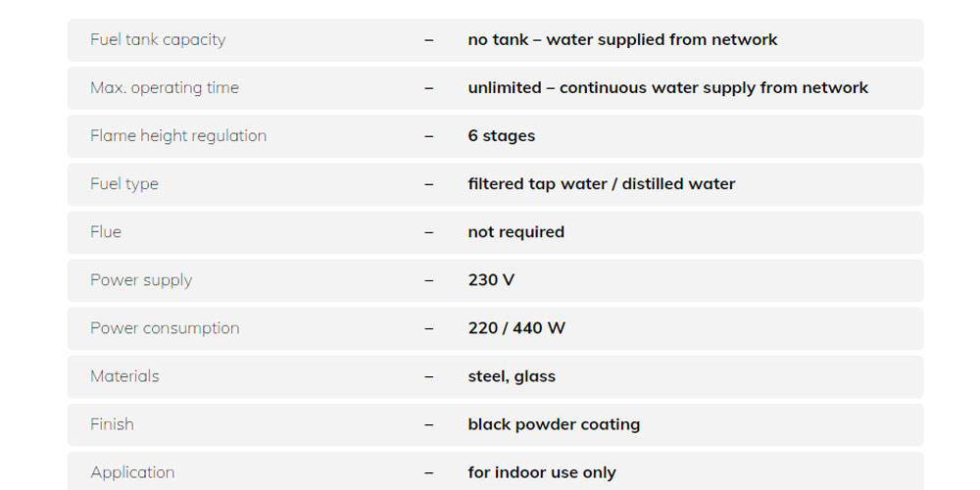The height and width of the screenshot is (490, 980).
Task: Click the 'Fuel type' label
Action: coord(124,184)
